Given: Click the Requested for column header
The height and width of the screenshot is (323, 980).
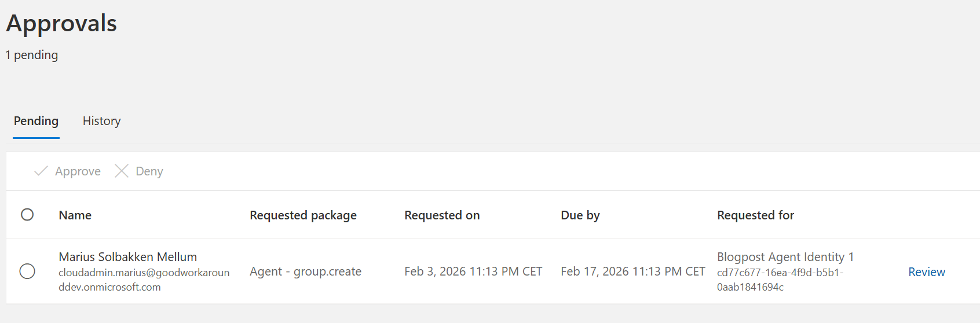Looking at the screenshot, I should coord(755,215).
